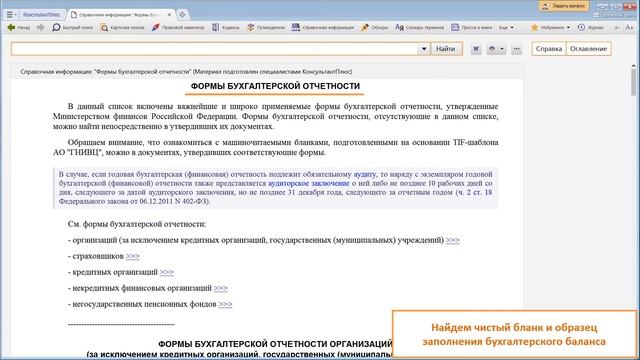Open Пресса и книги section
640x360 pixels.
pyautogui.click(x=471, y=27)
